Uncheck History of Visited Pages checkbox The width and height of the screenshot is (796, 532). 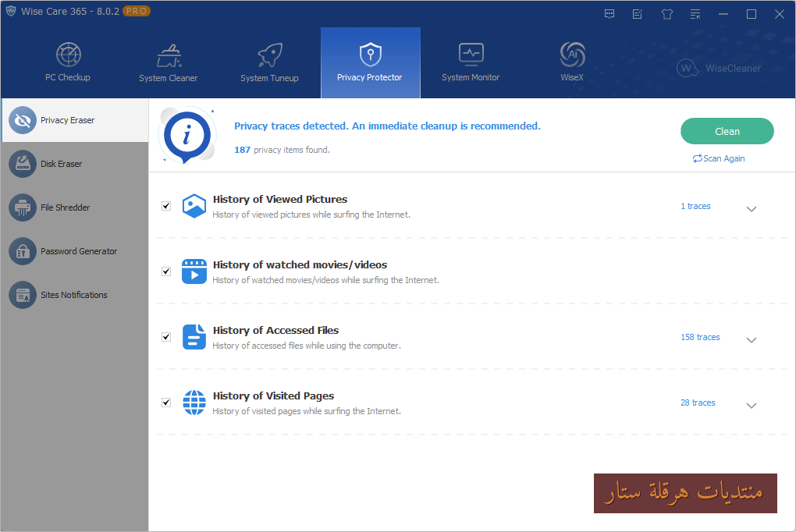click(166, 402)
